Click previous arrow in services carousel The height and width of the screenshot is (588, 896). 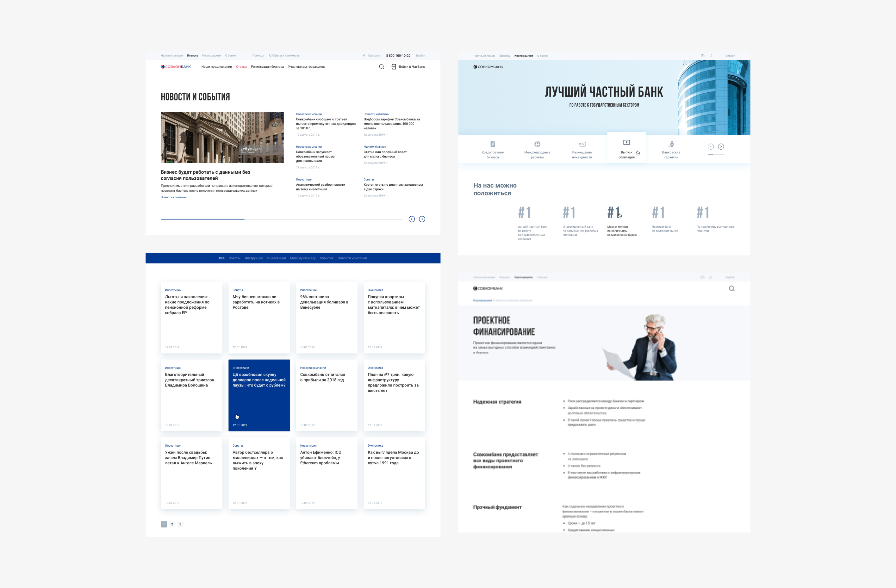711,146
